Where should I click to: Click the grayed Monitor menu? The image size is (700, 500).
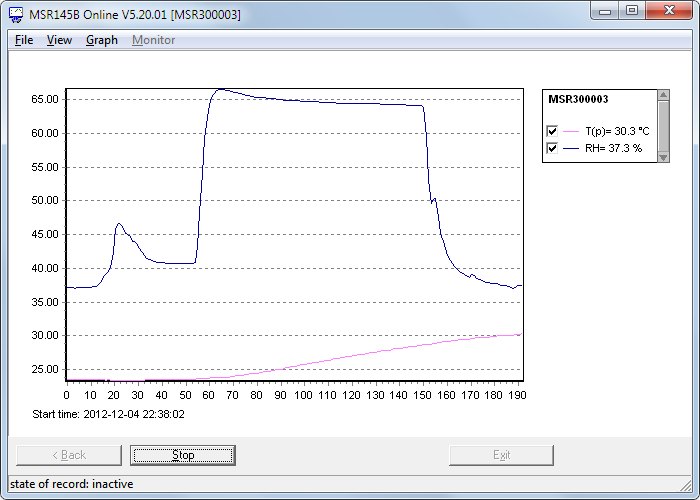pyautogui.click(x=154, y=40)
